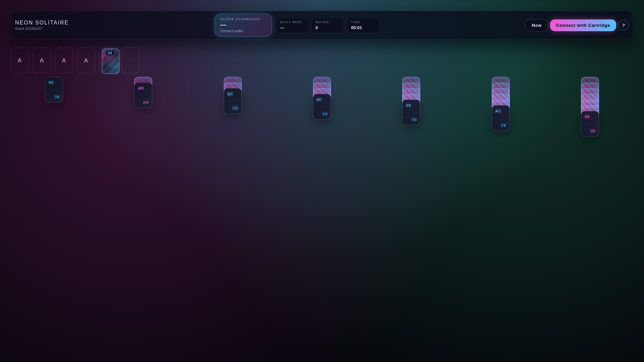Click the Seed 20260107 text
Viewport: 644px width, 362px height.
pos(29,29)
